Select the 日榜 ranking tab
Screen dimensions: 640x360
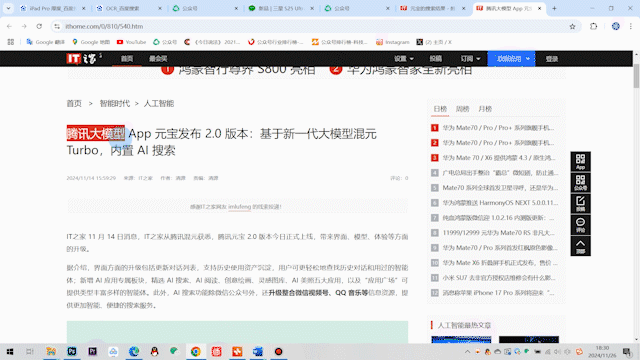pyautogui.click(x=440, y=109)
